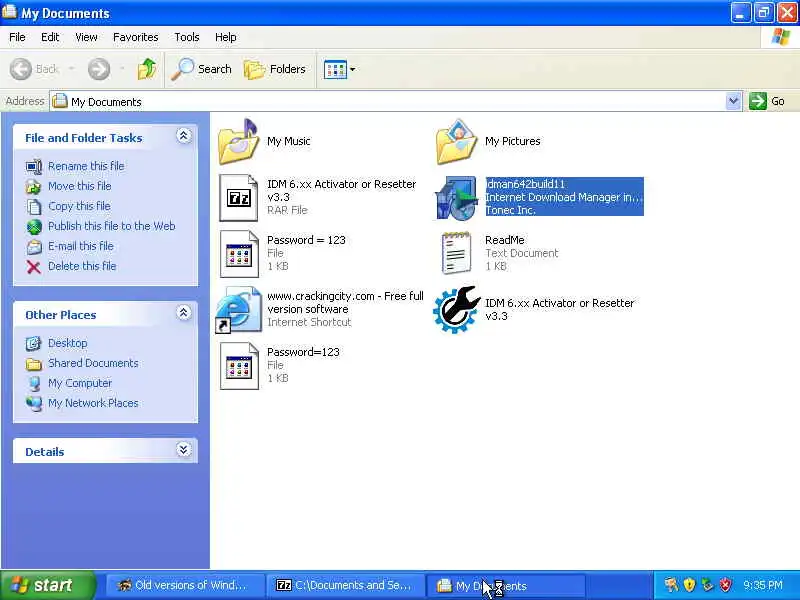Collapse the Other Places panel

(x=184, y=313)
